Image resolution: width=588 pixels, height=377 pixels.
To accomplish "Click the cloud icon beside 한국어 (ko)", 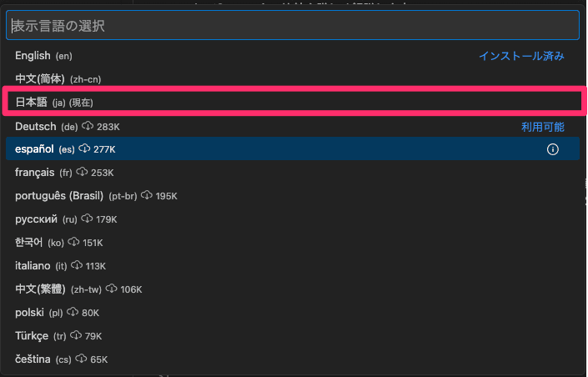I will pos(73,242).
